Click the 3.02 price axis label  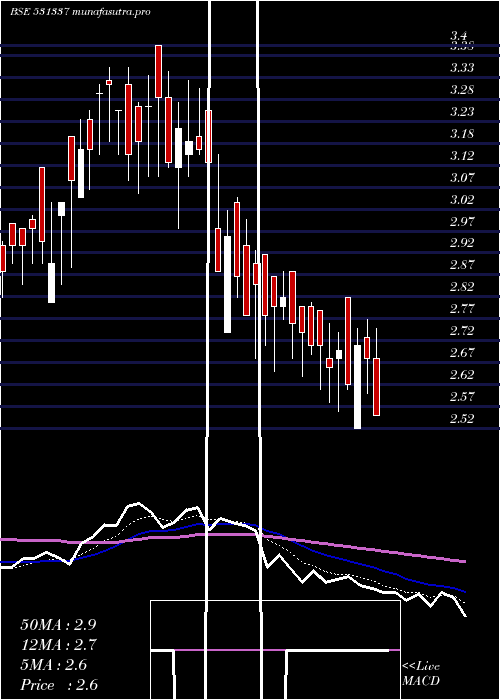point(462,200)
